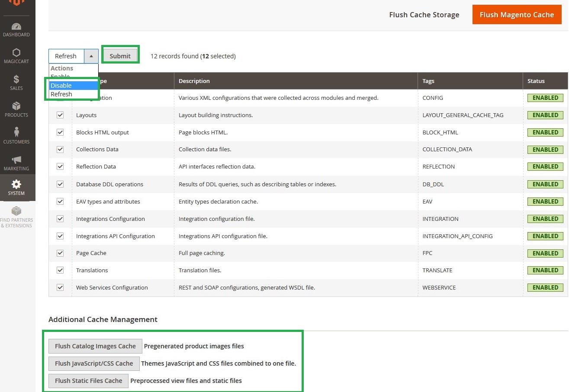Open Sales via the dollar sign icon
The image size is (569, 392).
(16, 80)
